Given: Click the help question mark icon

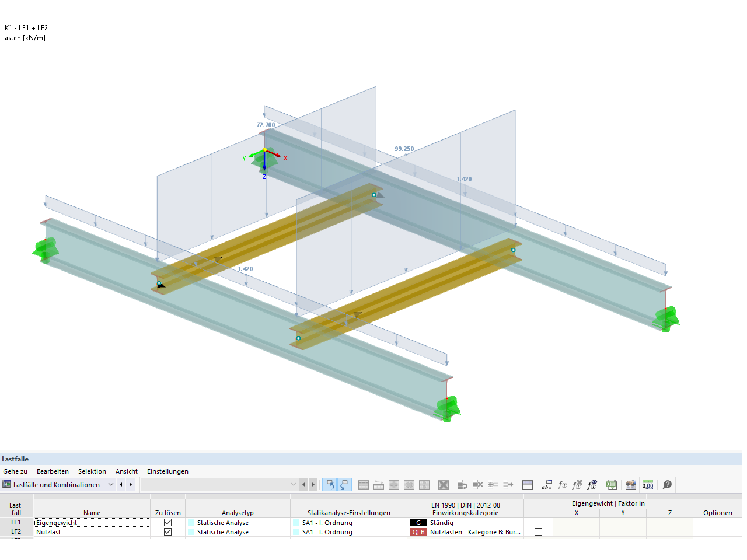Looking at the screenshot, I should coord(668,485).
